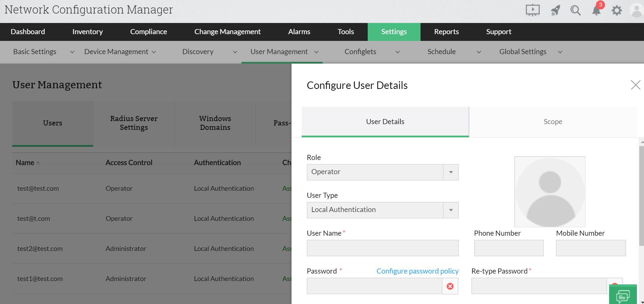This screenshot has height=304, width=644.
Task: Close the Configure User Details panel
Action: pyautogui.click(x=636, y=85)
